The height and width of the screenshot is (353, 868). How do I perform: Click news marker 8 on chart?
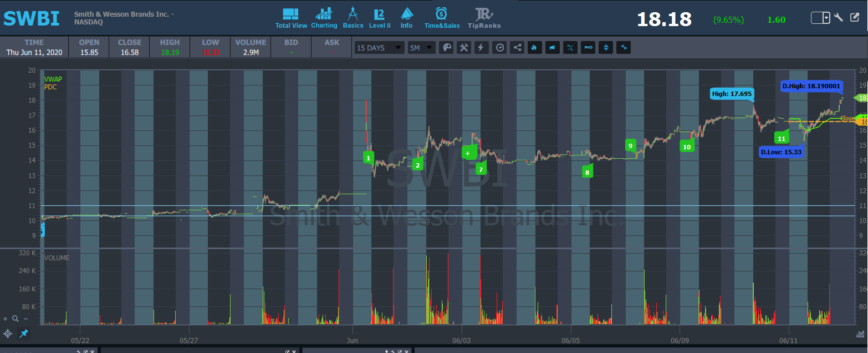(x=586, y=172)
